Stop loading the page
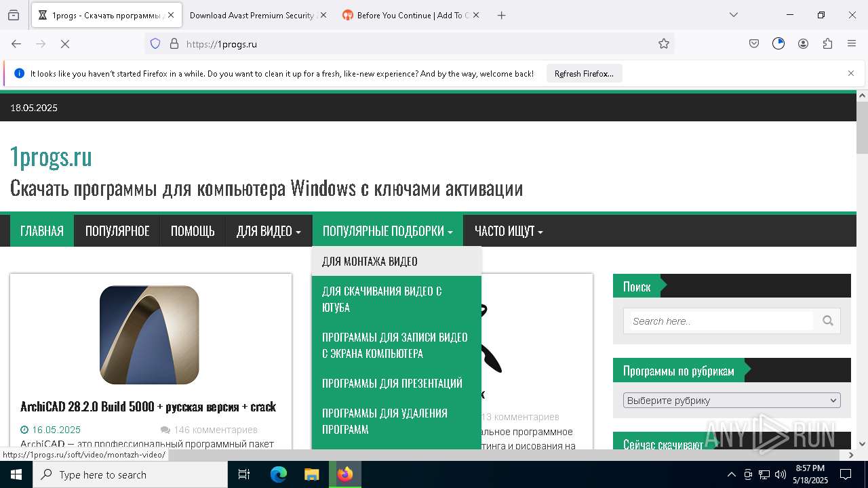868x488 pixels. (x=65, y=43)
